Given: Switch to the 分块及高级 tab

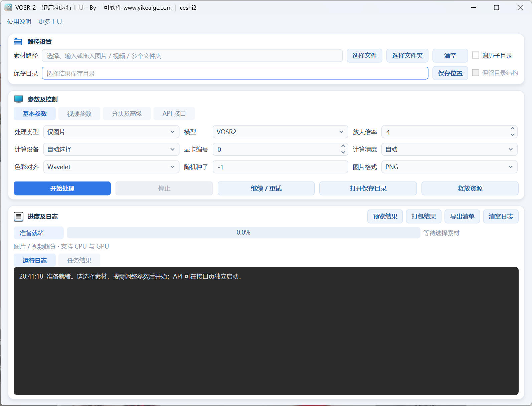Looking at the screenshot, I should coord(127,114).
